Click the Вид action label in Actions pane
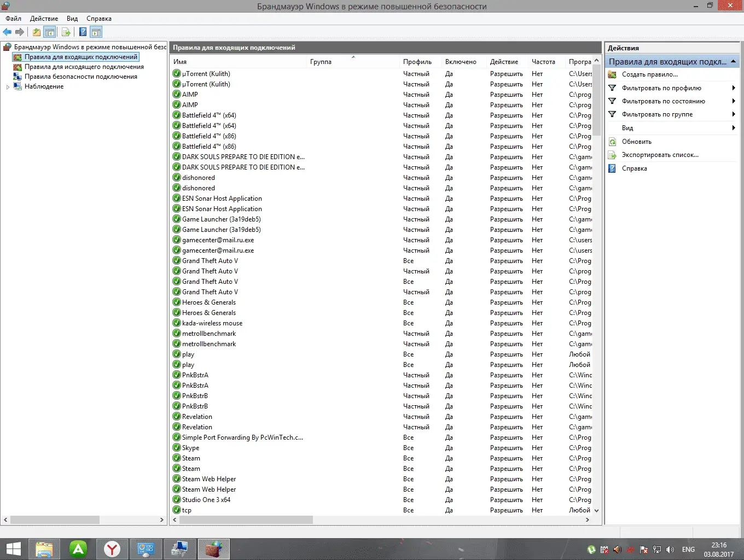Screen dimensions: 744x560 (x=627, y=128)
